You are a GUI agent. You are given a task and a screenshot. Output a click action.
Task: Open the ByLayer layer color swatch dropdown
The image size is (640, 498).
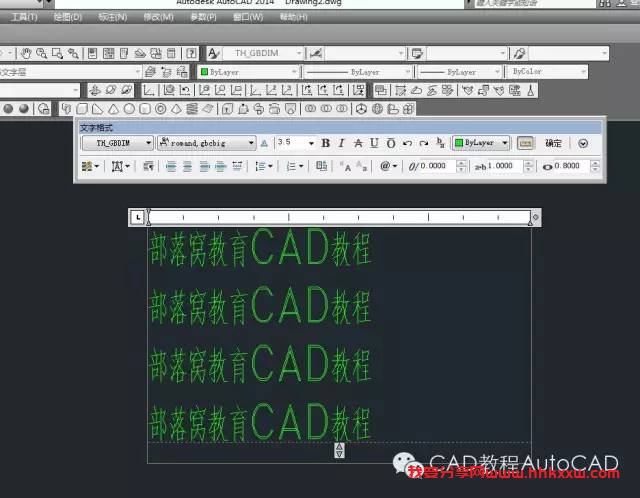248,72
